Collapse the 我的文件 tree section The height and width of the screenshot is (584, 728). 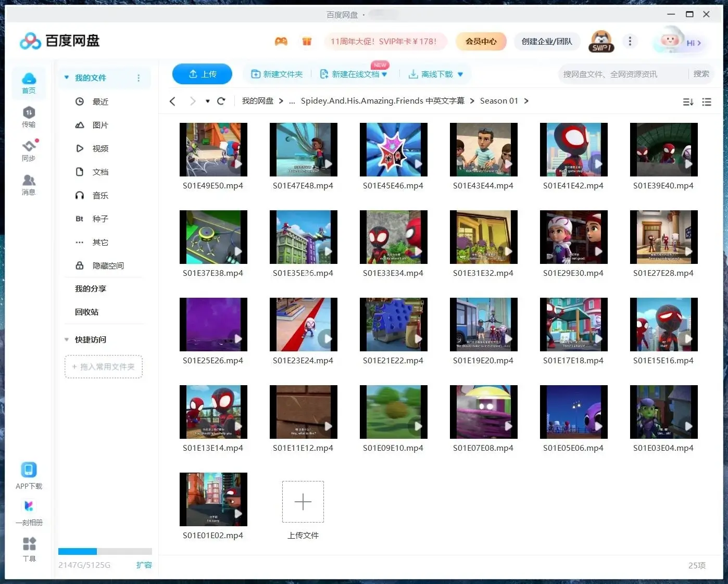[67, 78]
